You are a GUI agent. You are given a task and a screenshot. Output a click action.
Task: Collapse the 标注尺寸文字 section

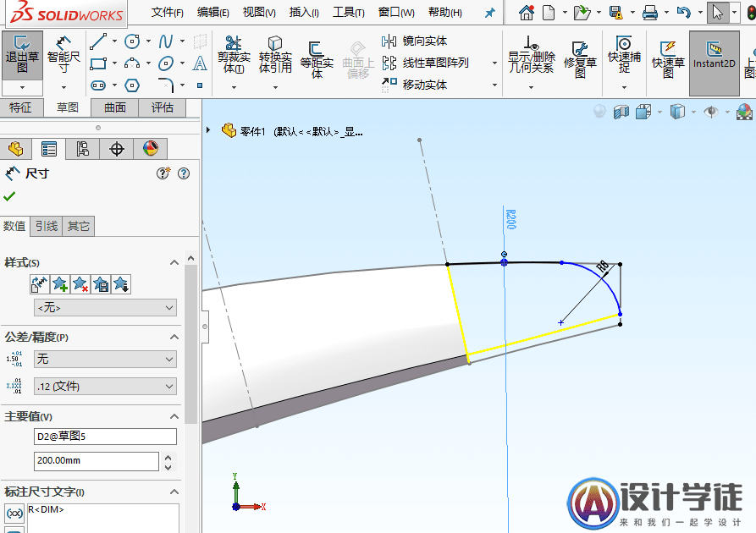174,492
